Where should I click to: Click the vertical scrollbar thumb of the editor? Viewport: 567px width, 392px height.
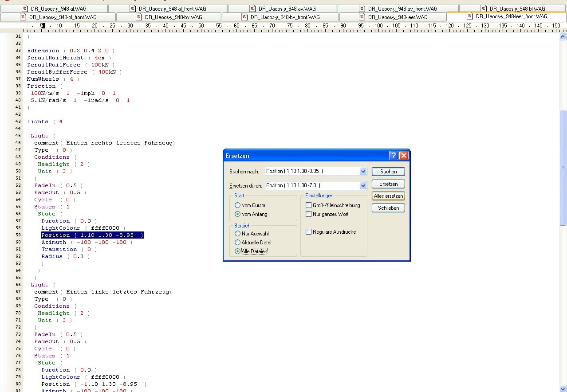click(563, 169)
